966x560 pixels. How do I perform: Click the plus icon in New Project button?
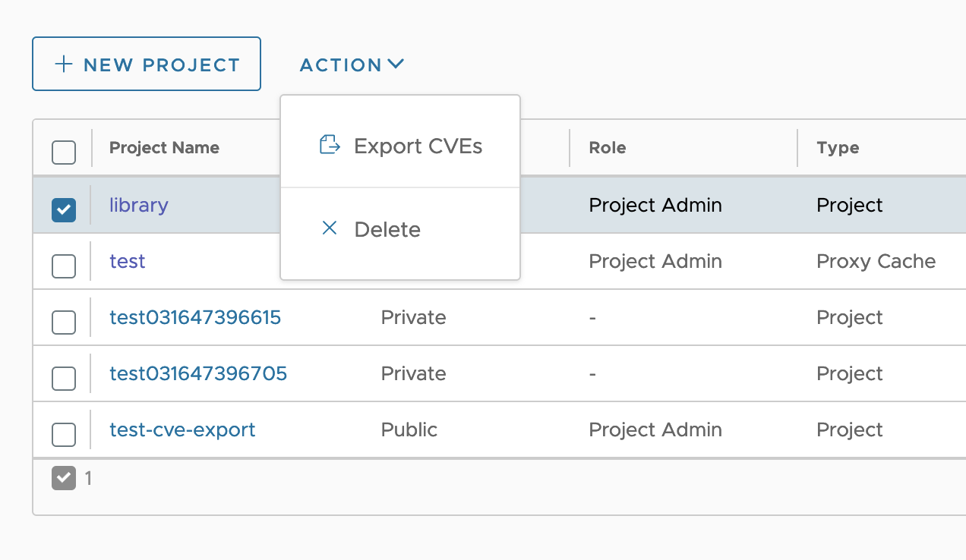65,64
